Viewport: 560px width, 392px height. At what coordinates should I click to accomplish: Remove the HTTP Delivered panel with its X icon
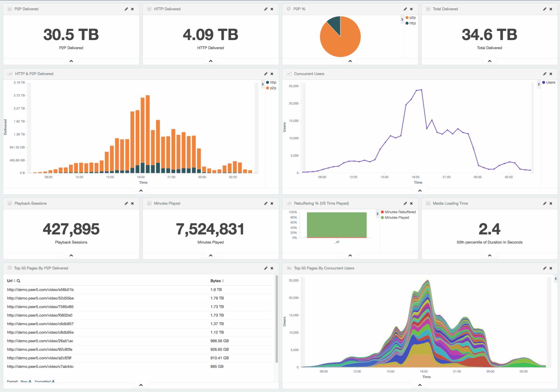pos(272,9)
